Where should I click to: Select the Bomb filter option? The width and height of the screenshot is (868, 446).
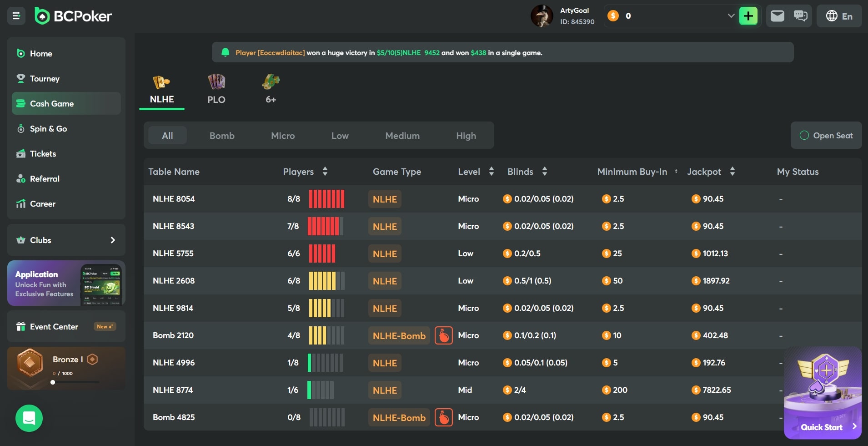pos(222,136)
